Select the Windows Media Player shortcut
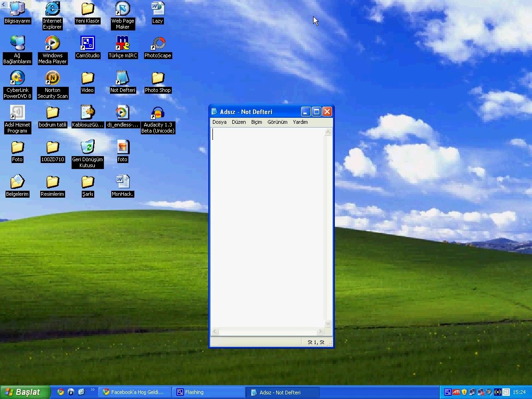Viewport: 532px width, 399px height. (x=52, y=50)
